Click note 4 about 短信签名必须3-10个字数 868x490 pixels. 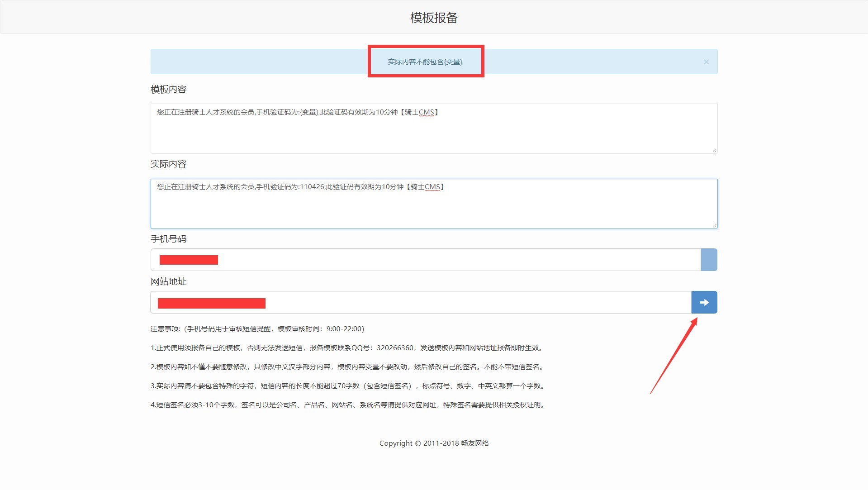tap(349, 405)
